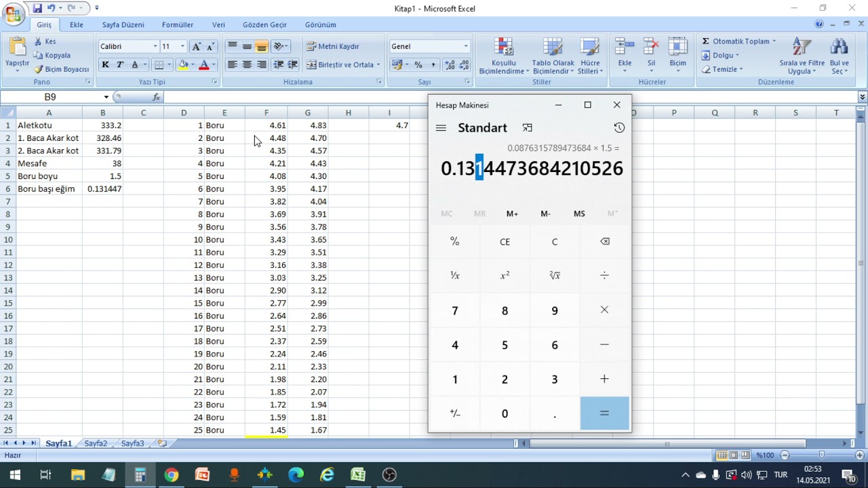Switch to Page Layout view in status bar
868x488 pixels.
click(x=734, y=455)
